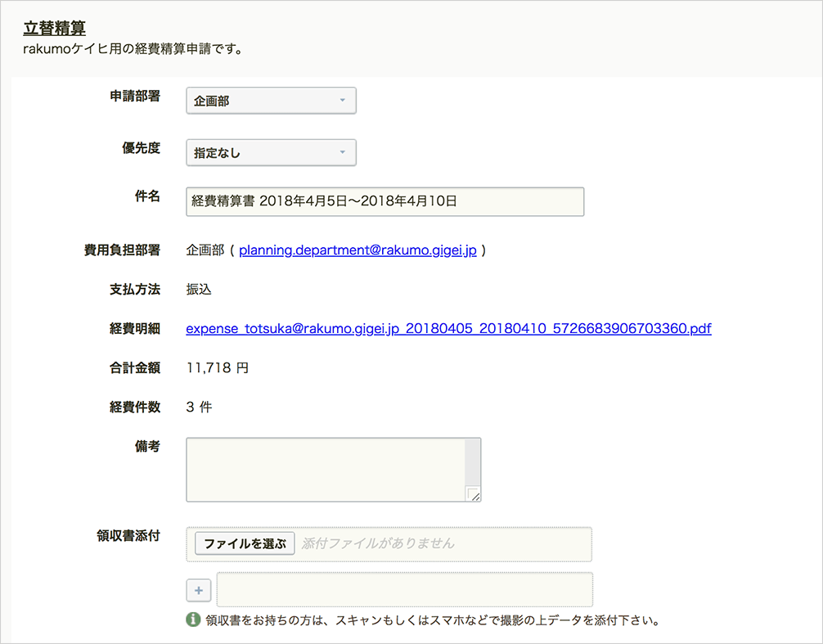Click the 添付ファイルがありません placeholder text

click(x=378, y=543)
